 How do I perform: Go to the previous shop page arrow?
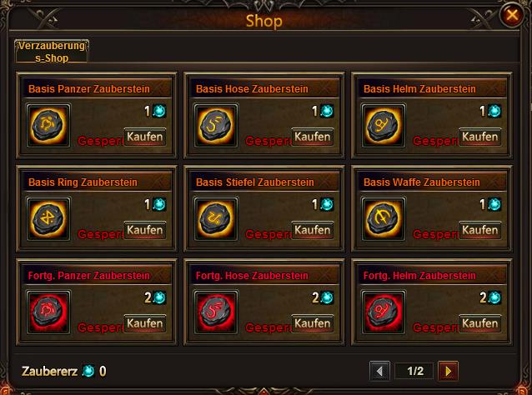(x=379, y=372)
